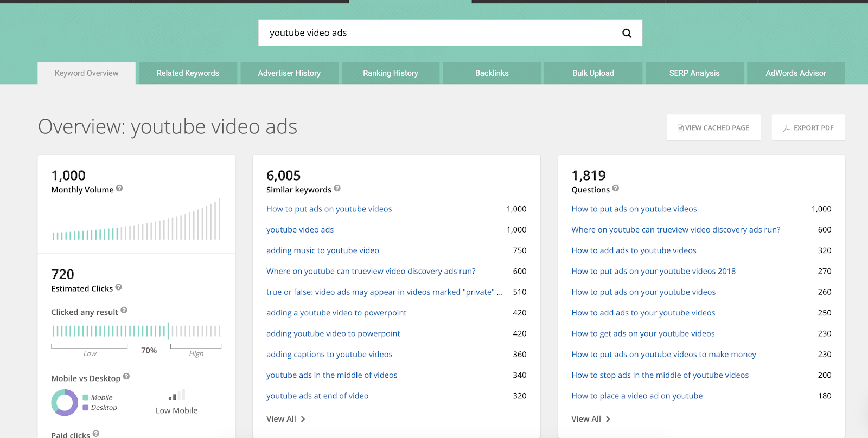
Task: Open 'adding music to youtube video' keyword
Action: (x=323, y=250)
